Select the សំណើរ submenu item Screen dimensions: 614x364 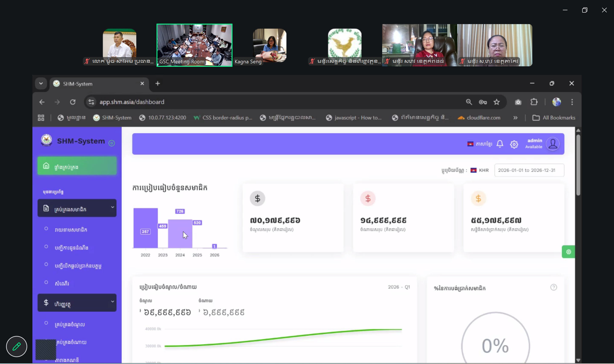62,284
